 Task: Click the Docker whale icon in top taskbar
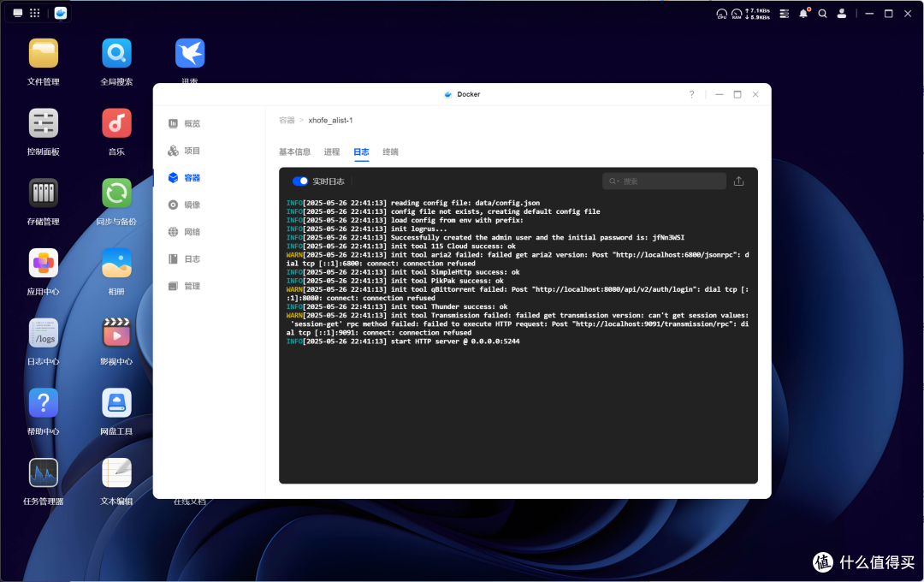click(x=61, y=13)
